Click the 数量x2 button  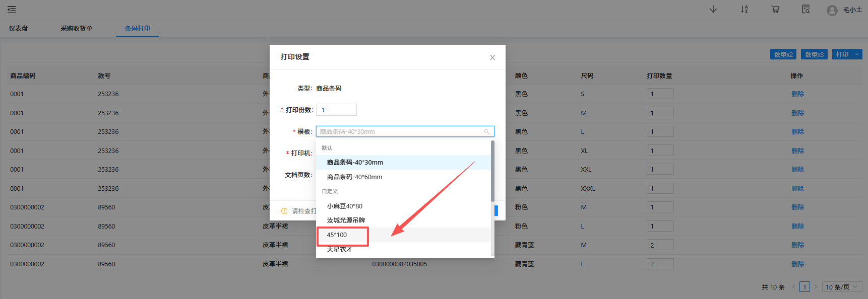point(783,54)
